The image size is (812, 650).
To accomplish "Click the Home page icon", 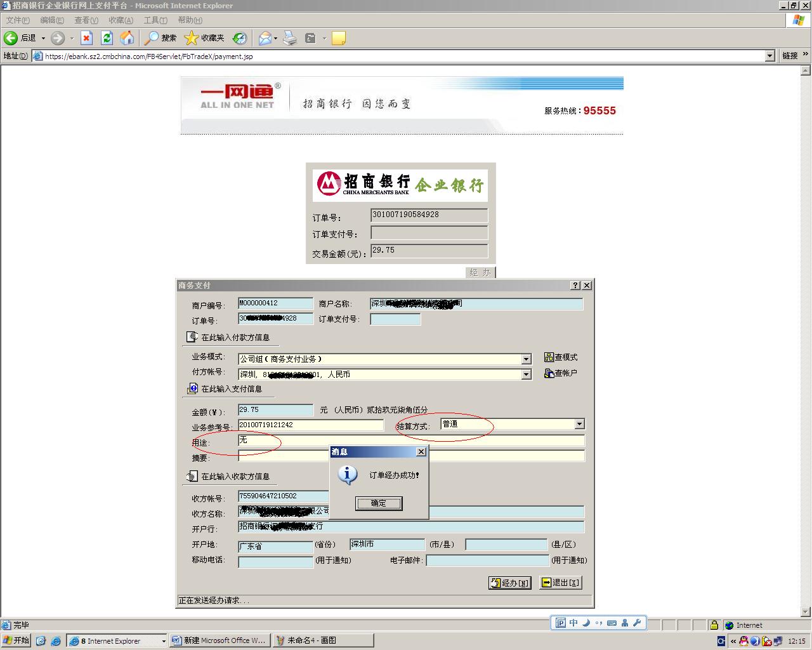I will pyautogui.click(x=127, y=38).
